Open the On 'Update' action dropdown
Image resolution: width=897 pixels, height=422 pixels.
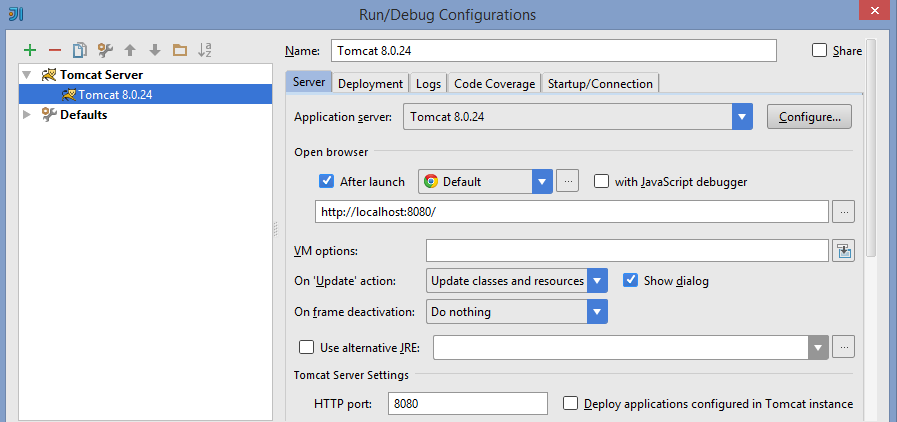[x=517, y=281]
